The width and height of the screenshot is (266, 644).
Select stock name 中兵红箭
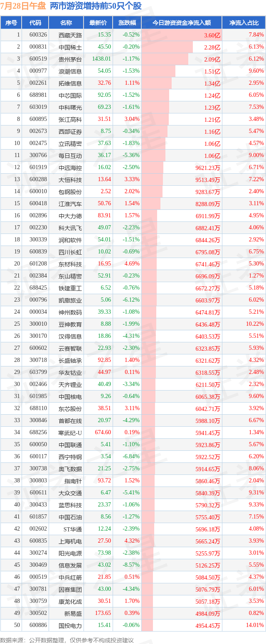coord(70,578)
